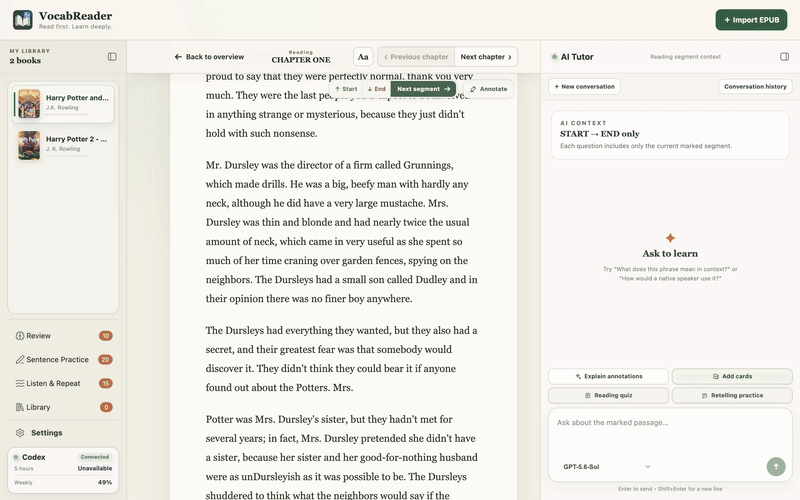
Task: Go to Next chapter
Action: point(486,57)
